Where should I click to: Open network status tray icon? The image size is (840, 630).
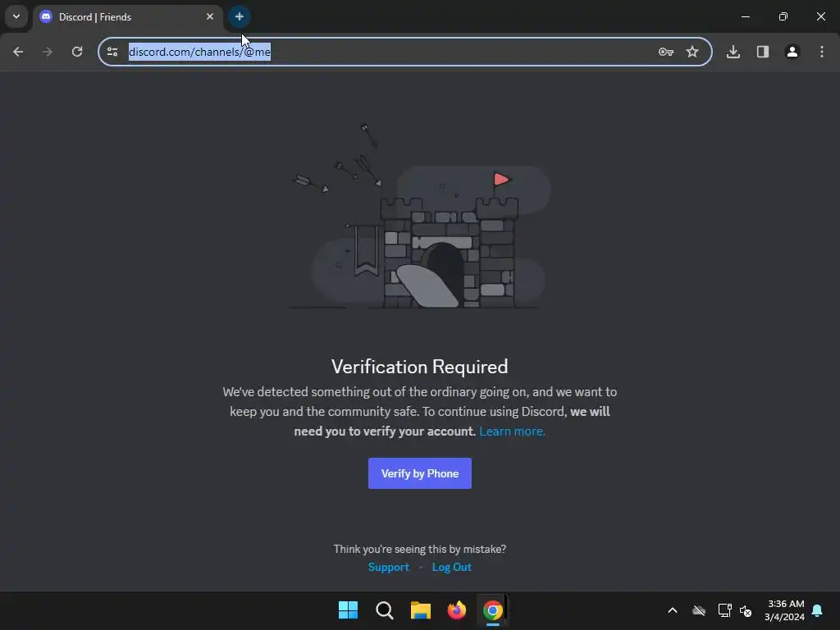click(x=725, y=610)
